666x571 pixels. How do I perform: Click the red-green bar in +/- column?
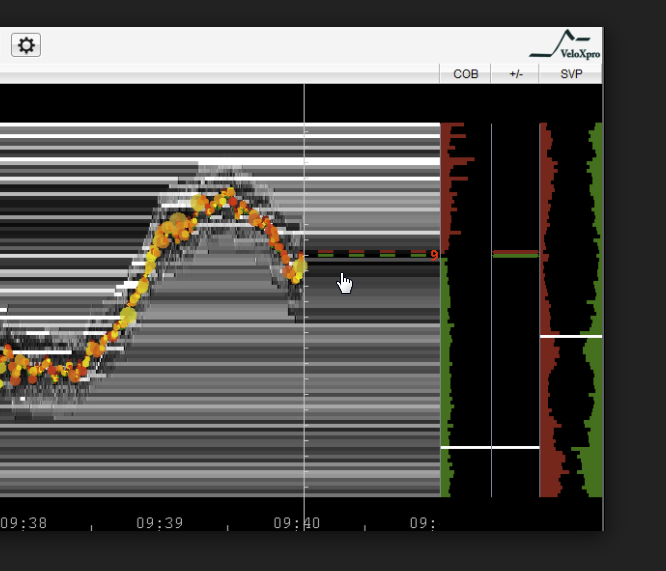click(x=515, y=254)
